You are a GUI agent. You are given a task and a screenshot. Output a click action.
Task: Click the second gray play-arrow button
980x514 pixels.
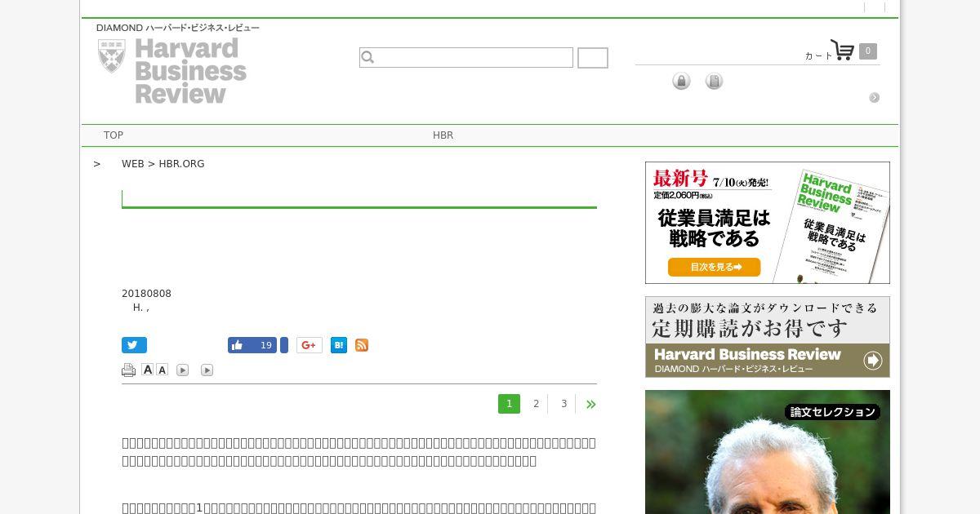click(x=207, y=370)
